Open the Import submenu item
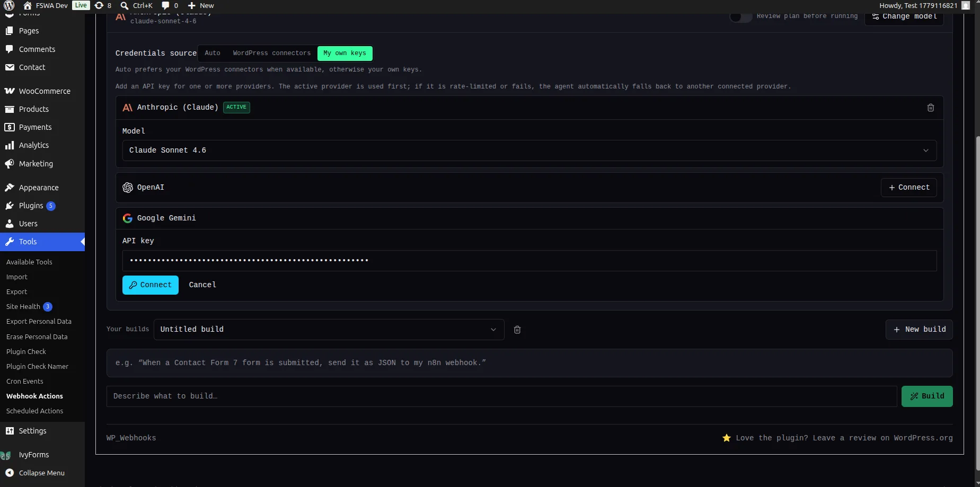The width and height of the screenshot is (980, 487). [x=17, y=277]
